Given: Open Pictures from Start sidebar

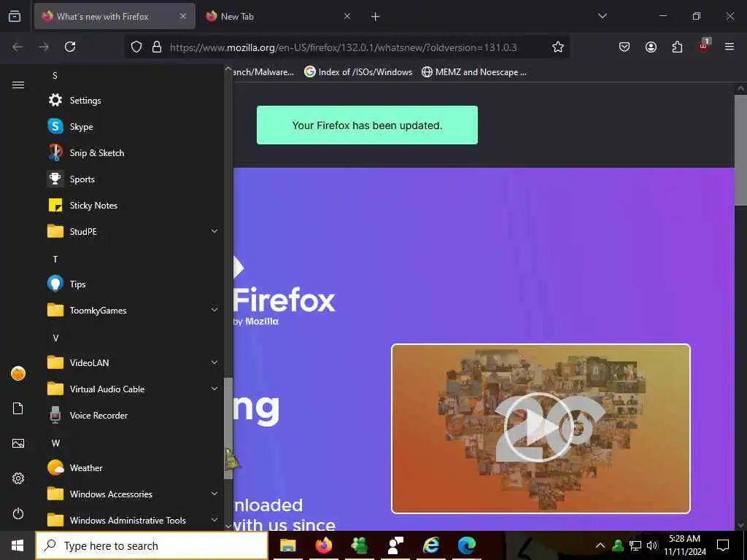Looking at the screenshot, I should (x=18, y=443).
